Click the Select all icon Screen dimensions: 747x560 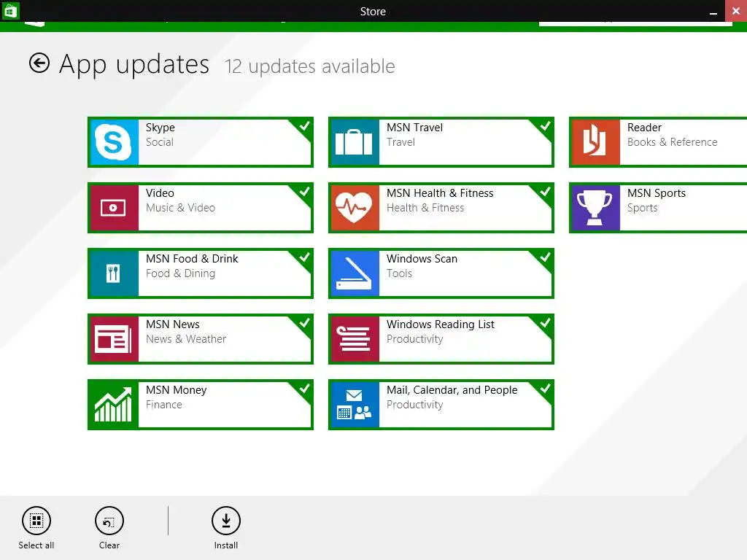pyautogui.click(x=36, y=521)
